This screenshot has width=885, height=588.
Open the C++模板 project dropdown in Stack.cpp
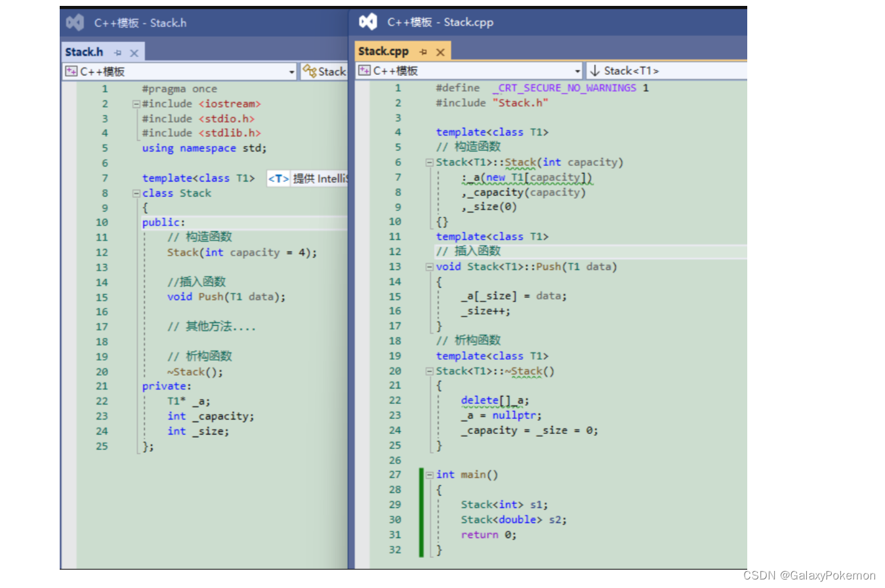(577, 71)
